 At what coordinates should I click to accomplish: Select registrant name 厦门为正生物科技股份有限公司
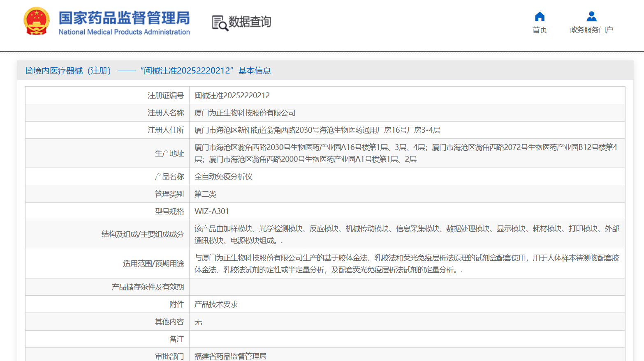(x=245, y=113)
